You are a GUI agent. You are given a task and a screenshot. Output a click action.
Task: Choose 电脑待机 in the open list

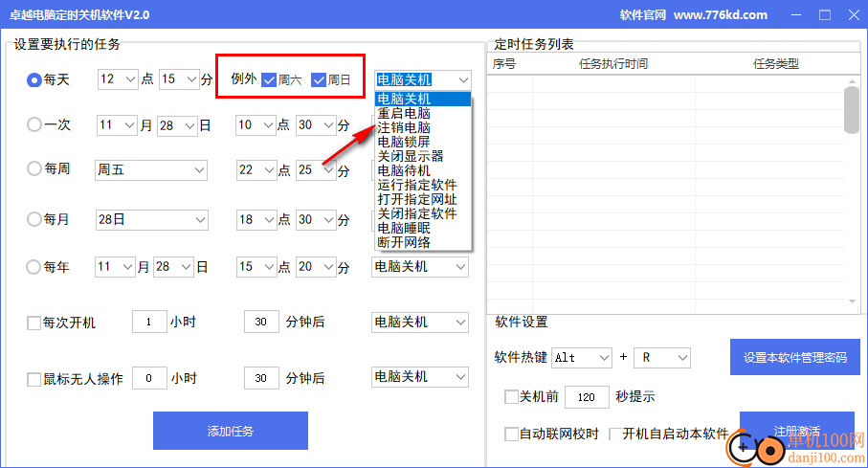[423, 171]
